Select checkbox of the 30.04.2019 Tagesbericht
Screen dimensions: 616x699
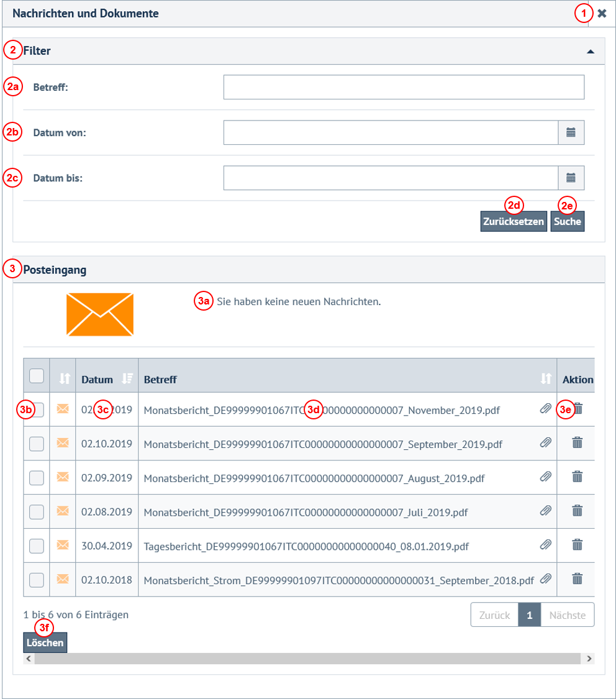[x=37, y=546]
